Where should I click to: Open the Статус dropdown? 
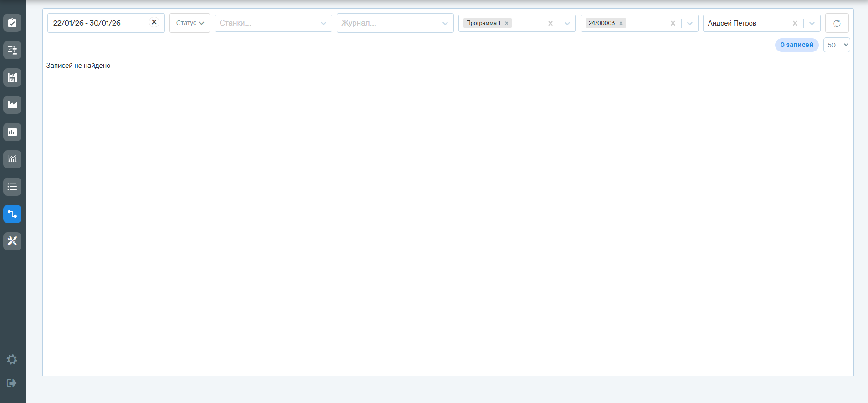pyautogui.click(x=190, y=23)
